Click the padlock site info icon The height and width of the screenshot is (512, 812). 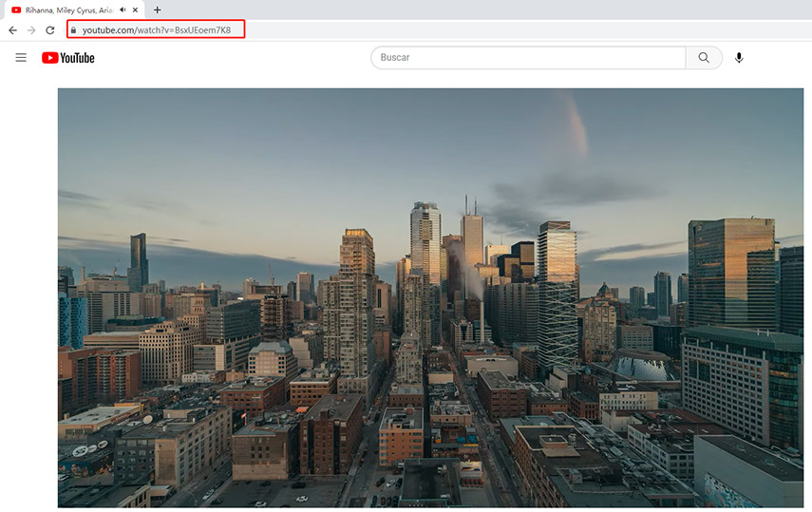[x=73, y=30]
